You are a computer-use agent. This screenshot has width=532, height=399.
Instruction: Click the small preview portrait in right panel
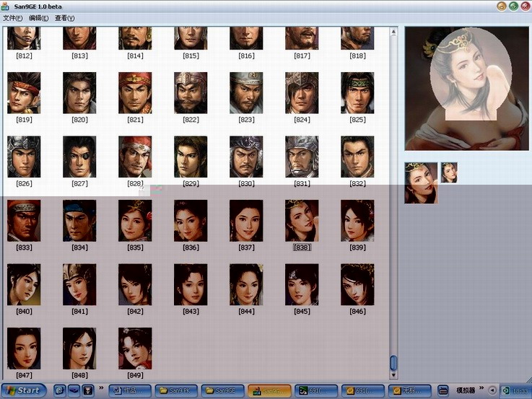(x=449, y=172)
